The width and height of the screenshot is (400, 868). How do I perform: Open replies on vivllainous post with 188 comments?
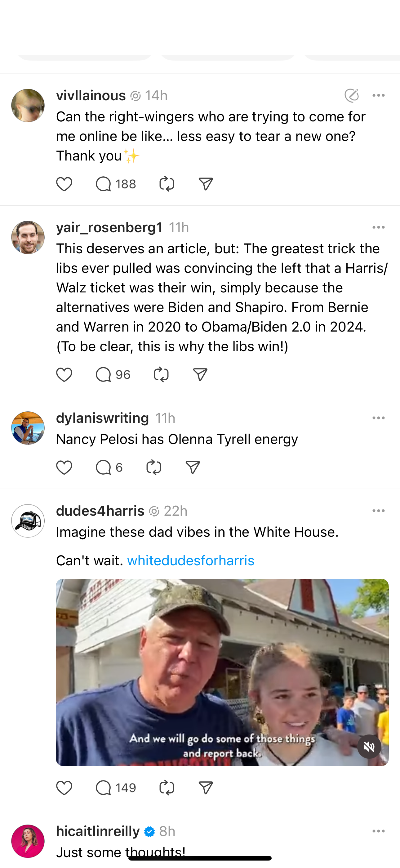pos(115,184)
